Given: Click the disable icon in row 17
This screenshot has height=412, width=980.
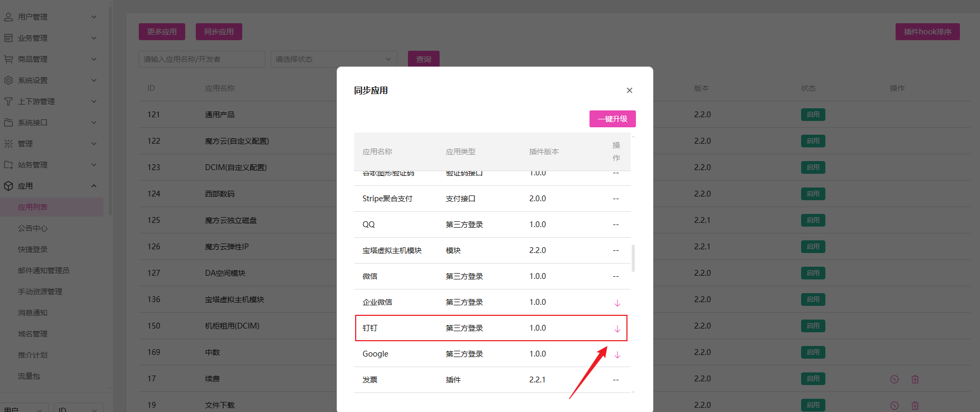Looking at the screenshot, I should 894,379.
